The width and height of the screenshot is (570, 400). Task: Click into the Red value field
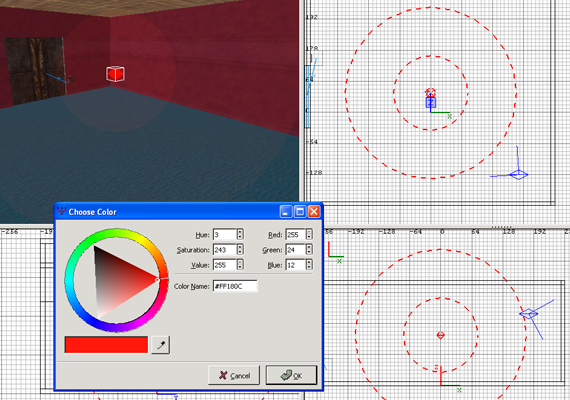pyautogui.click(x=295, y=235)
